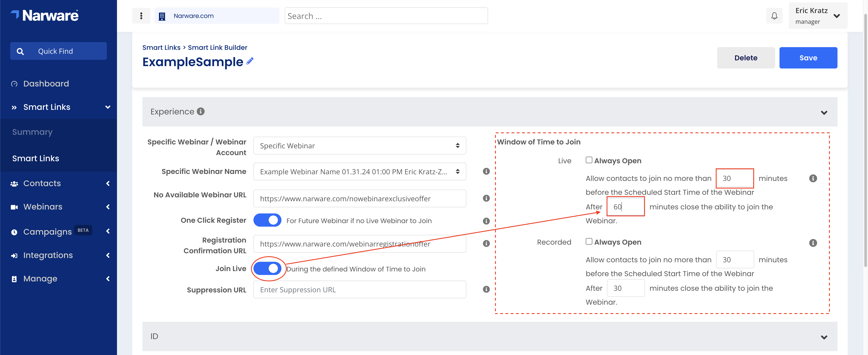The width and height of the screenshot is (868, 355).
Task: Click Recorded minutes-before field showing 30
Action: tap(735, 259)
